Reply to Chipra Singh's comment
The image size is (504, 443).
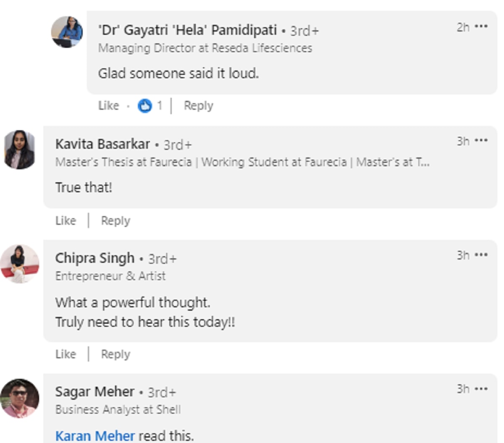click(x=115, y=354)
